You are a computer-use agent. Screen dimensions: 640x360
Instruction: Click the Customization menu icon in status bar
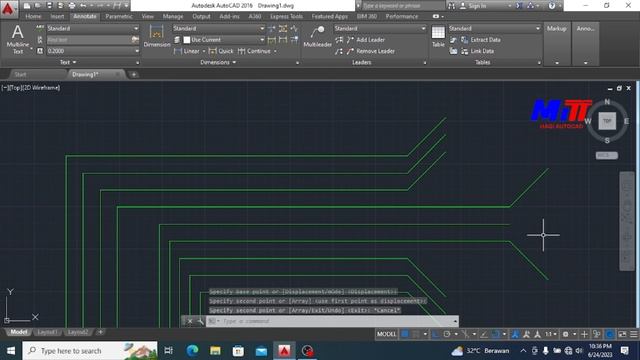634,334
